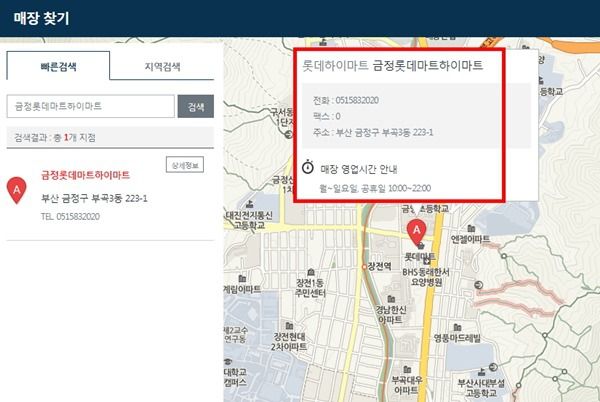Click the 검색결과 총 1개 지점 text

[x=55, y=138]
